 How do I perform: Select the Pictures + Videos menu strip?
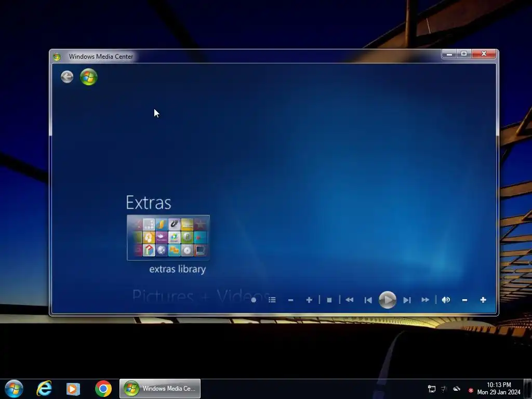pyautogui.click(x=201, y=296)
